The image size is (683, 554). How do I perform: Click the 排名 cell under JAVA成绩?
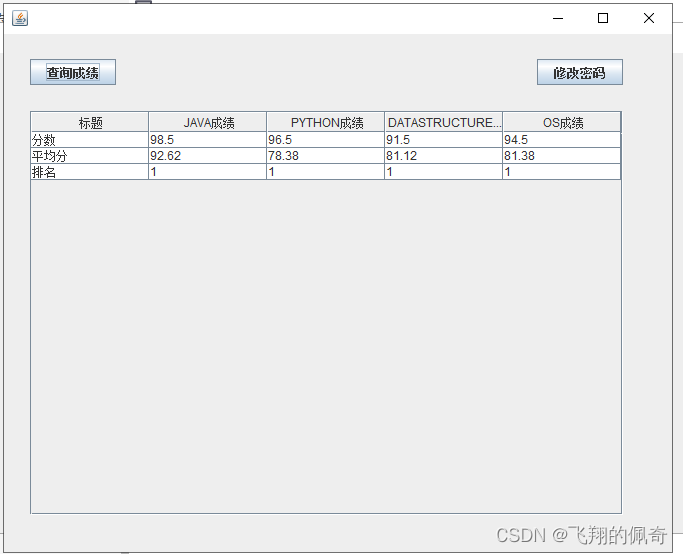click(x=208, y=172)
